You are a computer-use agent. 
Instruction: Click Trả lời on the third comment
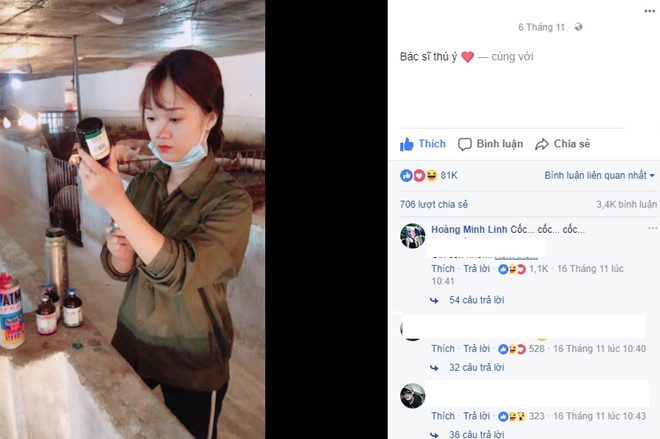coord(476,415)
